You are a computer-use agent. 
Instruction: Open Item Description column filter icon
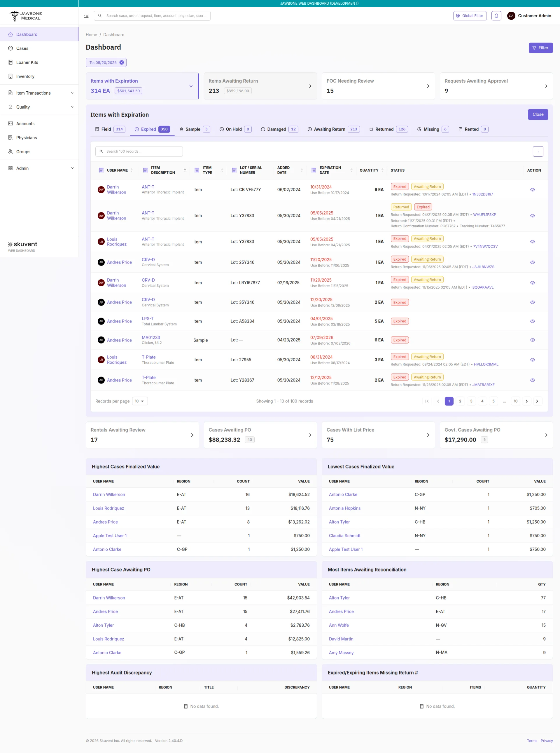(145, 170)
